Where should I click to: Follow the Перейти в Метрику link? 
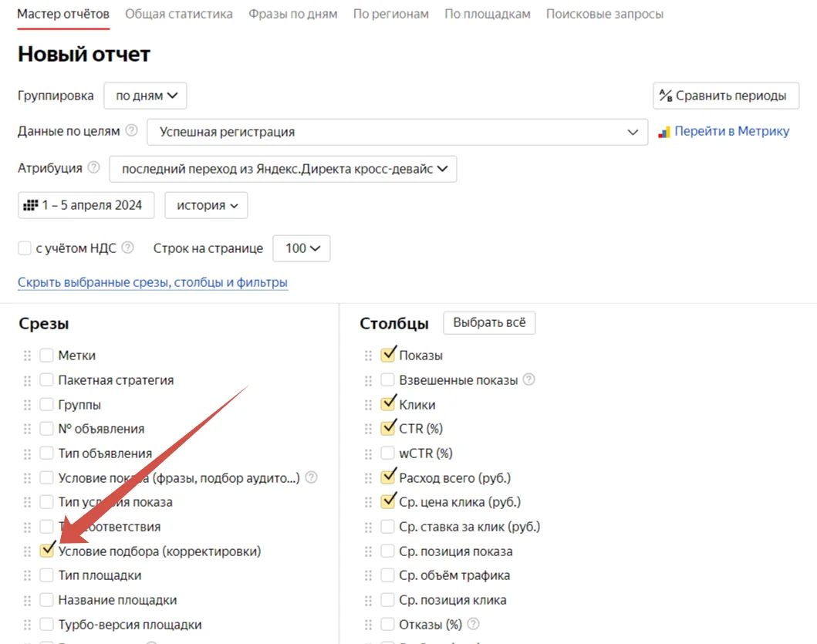(x=724, y=131)
